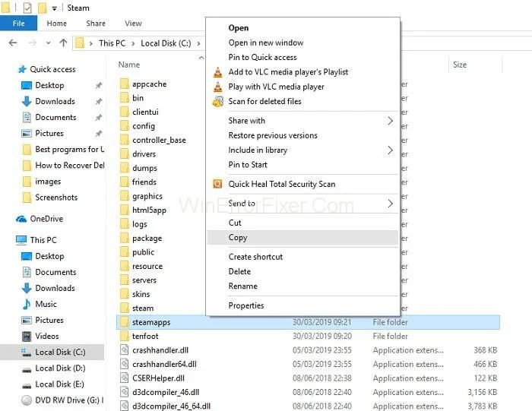Screen dimensions: 532x411
Task: Choose Rename in the context menu
Action: point(302,286)
